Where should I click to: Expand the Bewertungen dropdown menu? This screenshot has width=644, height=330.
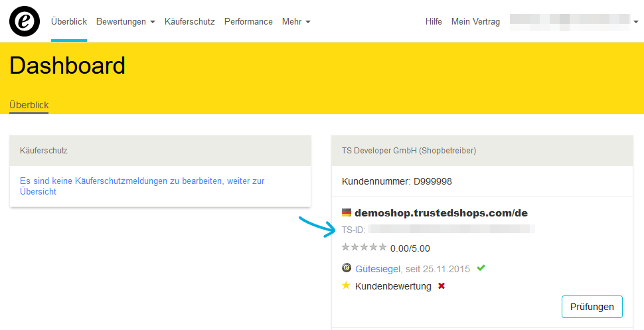[125, 21]
